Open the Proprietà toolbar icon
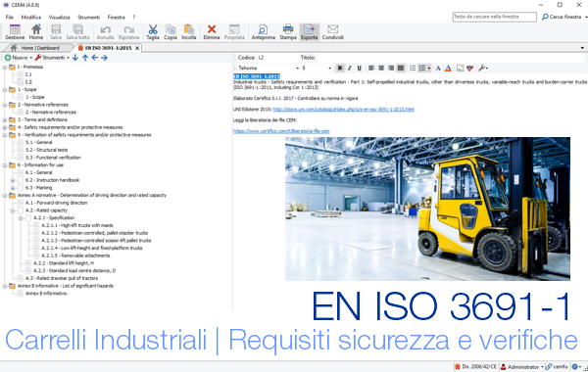 coord(234,32)
